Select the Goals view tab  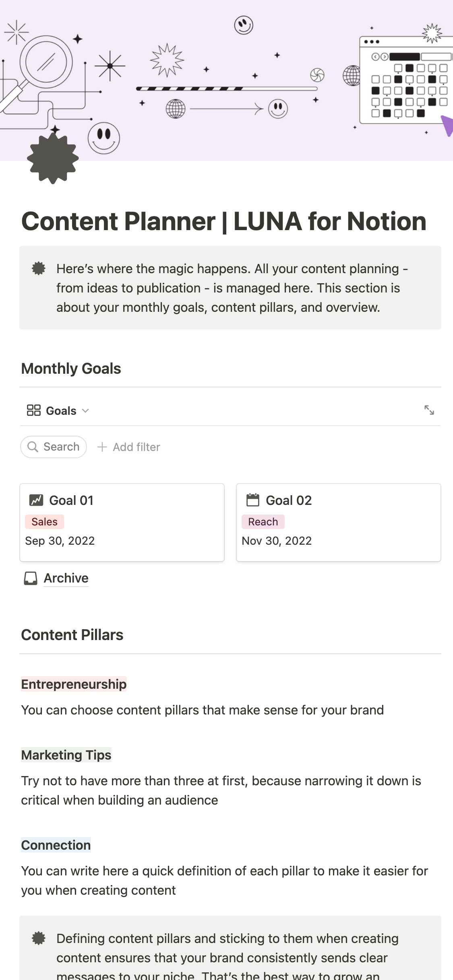coord(61,411)
